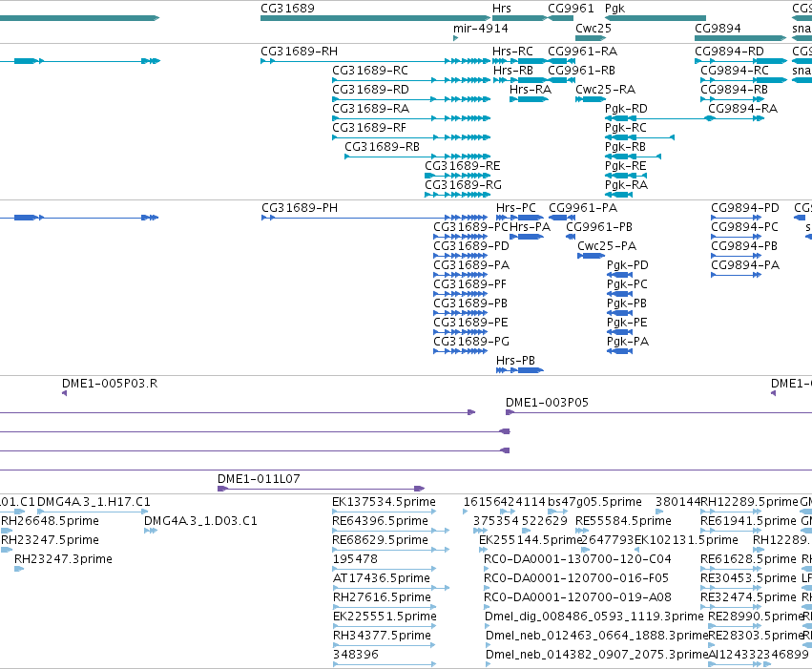
Task: Click the CG9894 gene bar
Action: point(740,38)
